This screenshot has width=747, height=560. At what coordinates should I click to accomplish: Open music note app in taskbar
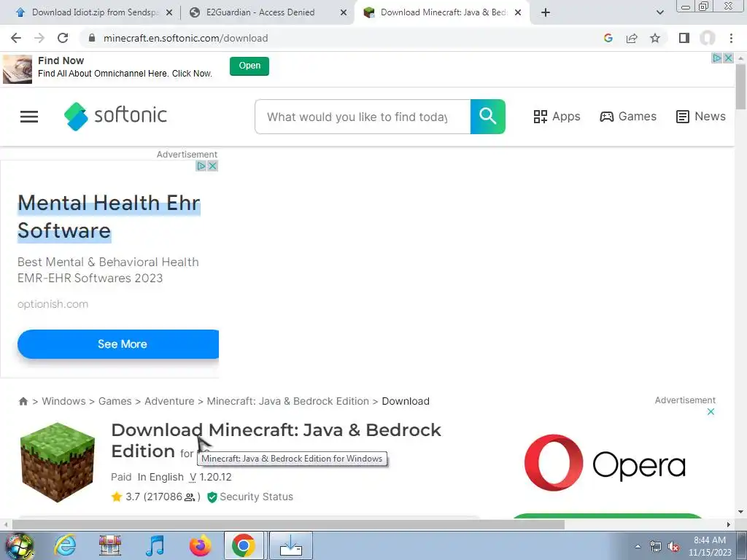point(155,545)
